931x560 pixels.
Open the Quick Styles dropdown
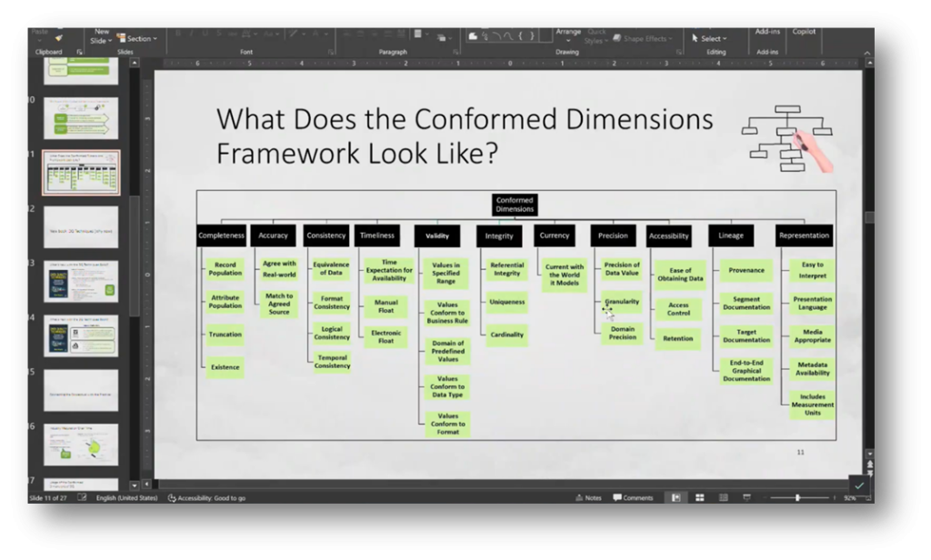coord(596,36)
